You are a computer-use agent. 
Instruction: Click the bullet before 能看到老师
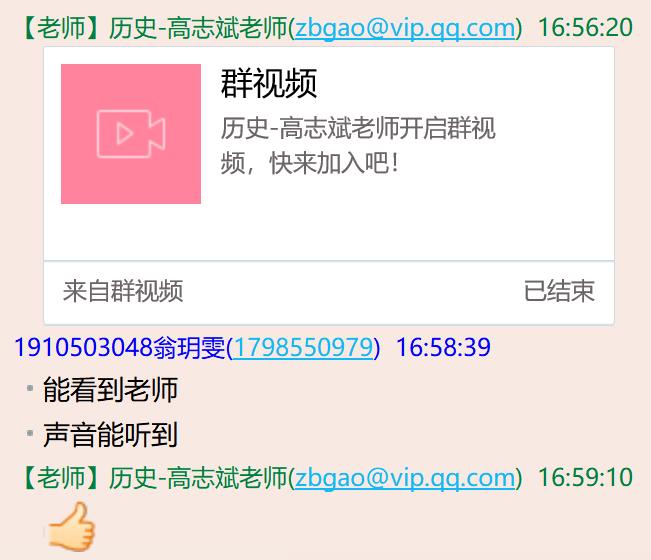point(30,389)
